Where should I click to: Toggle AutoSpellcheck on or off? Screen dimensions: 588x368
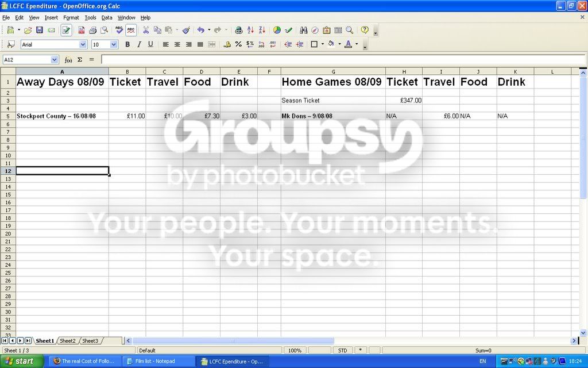click(x=131, y=30)
